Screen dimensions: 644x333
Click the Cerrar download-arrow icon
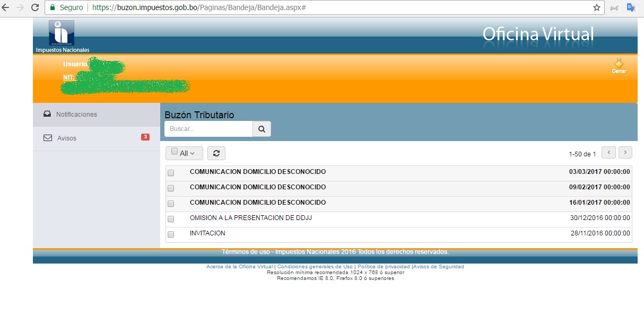[619, 64]
